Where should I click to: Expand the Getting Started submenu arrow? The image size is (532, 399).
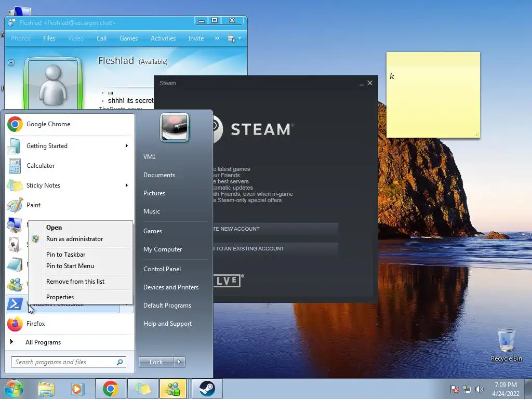click(127, 146)
